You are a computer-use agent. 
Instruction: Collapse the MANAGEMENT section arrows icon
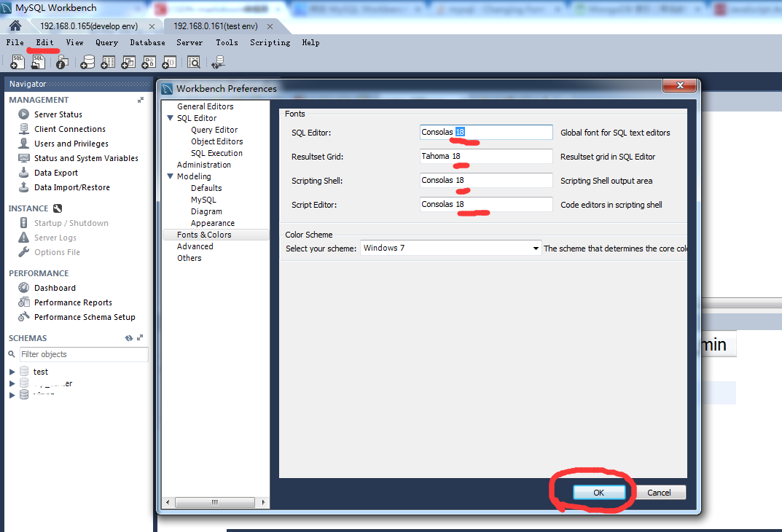pyautogui.click(x=141, y=100)
